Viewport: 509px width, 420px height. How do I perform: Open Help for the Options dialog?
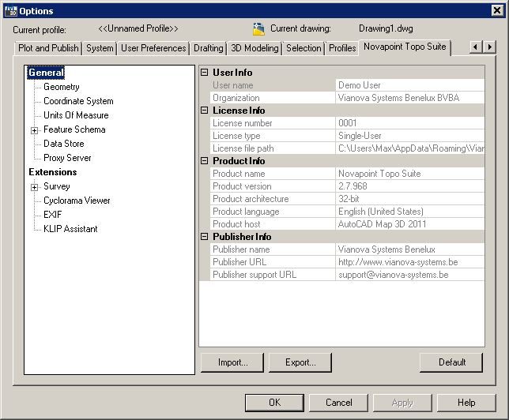pos(466,403)
